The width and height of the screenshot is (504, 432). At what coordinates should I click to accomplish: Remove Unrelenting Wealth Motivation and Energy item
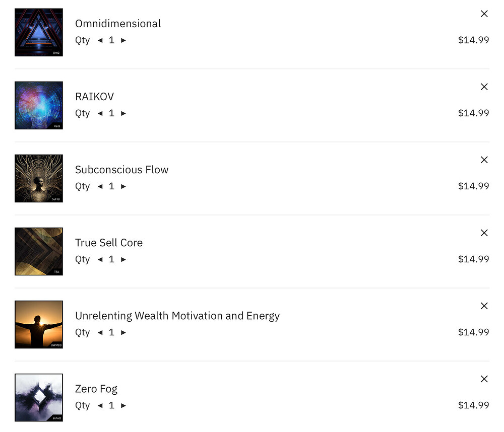pos(484,306)
